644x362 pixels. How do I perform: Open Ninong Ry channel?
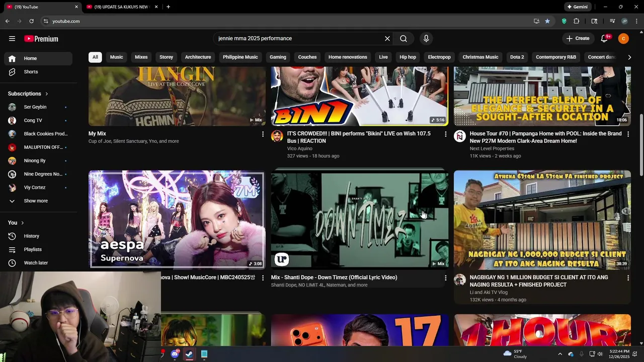click(x=38, y=161)
